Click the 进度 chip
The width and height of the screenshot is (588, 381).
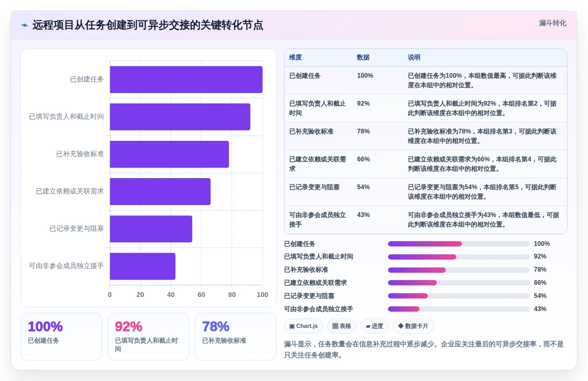coord(374,326)
